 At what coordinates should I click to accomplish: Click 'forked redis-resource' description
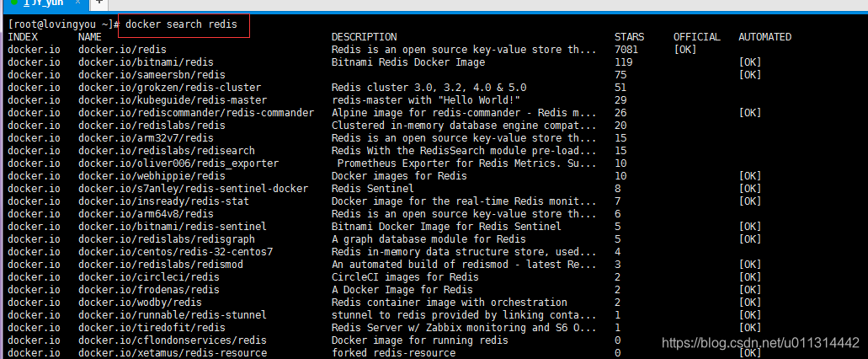pos(393,353)
